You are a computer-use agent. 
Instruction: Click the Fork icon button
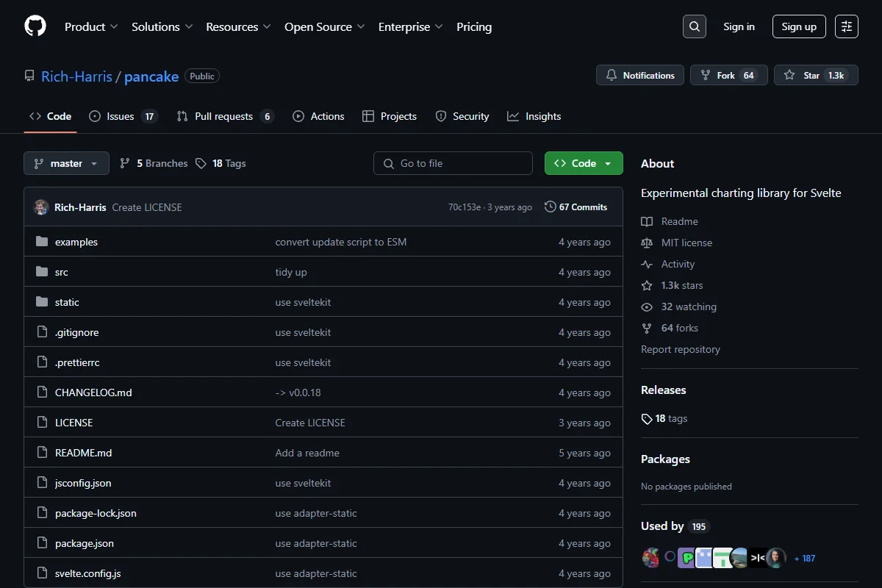(x=729, y=75)
